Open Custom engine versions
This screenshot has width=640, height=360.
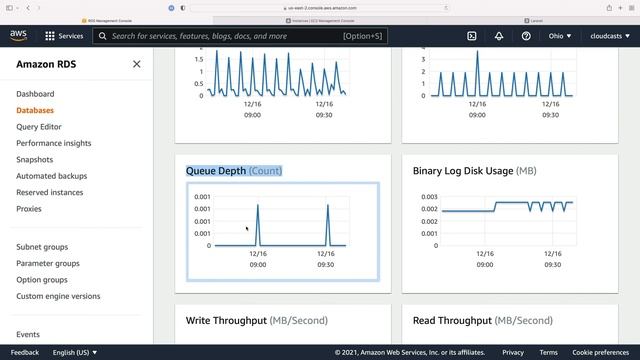(x=58, y=296)
